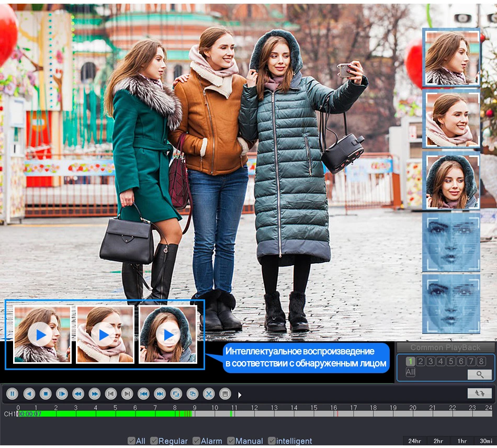The width and height of the screenshot is (497, 448).
Task: Toggle the Regular checkbox
Action: click(x=154, y=441)
